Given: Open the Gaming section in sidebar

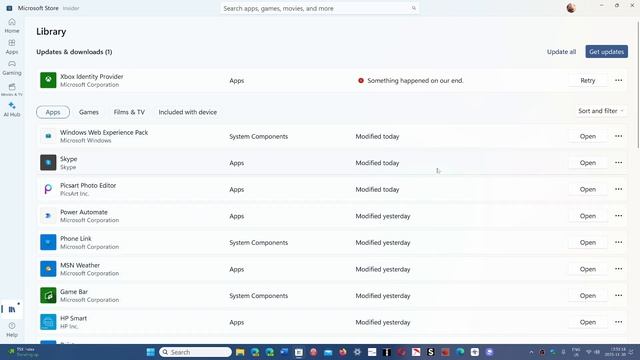Looking at the screenshot, I should tap(12, 68).
